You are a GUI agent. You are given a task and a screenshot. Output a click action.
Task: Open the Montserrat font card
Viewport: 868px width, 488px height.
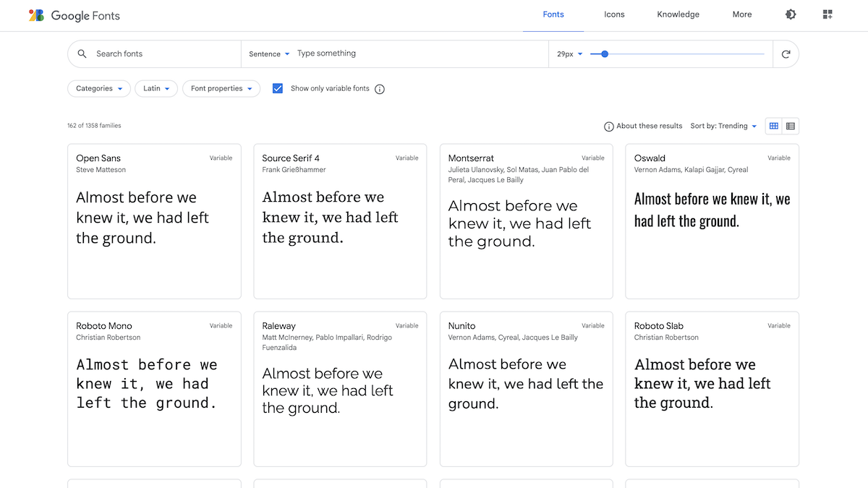click(527, 221)
